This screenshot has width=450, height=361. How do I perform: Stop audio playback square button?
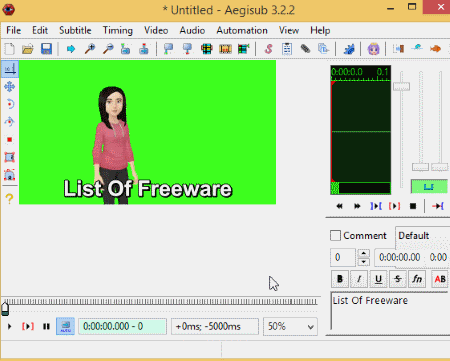coord(413,206)
